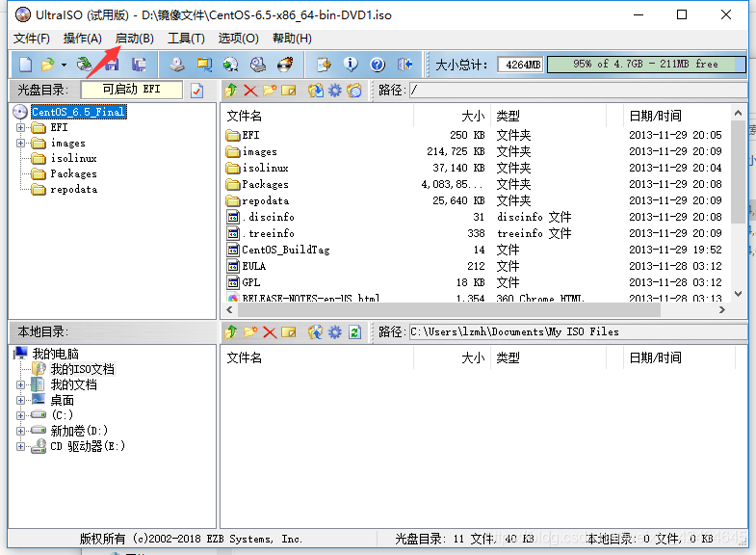Click rename icon in image toolbar
756x555 pixels.
(288, 91)
